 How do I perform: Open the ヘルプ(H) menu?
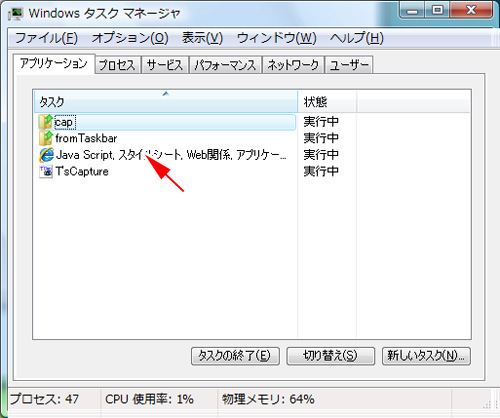pyautogui.click(x=357, y=38)
